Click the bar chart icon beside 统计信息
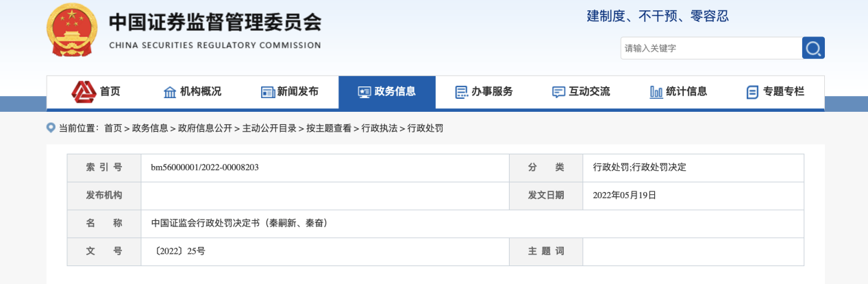 (x=656, y=92)
